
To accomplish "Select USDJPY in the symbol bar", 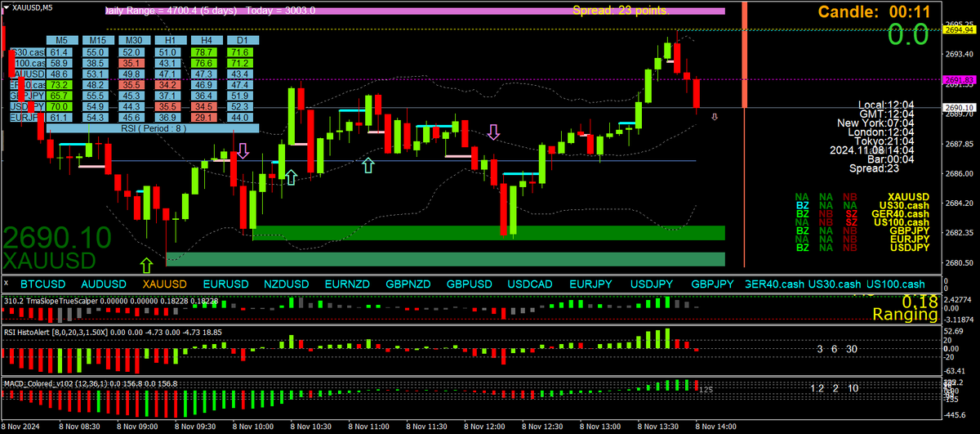I will click(652, 284).
